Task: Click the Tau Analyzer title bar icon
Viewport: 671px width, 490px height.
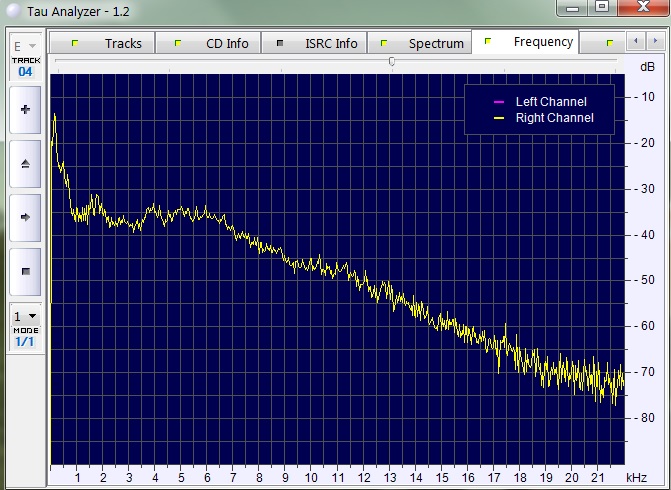Action: point(13,9)
